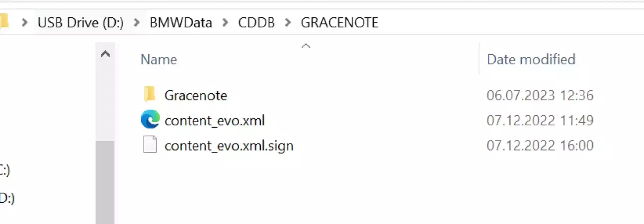Go to the BMWData breadcrumb folder

pos(181,23)
